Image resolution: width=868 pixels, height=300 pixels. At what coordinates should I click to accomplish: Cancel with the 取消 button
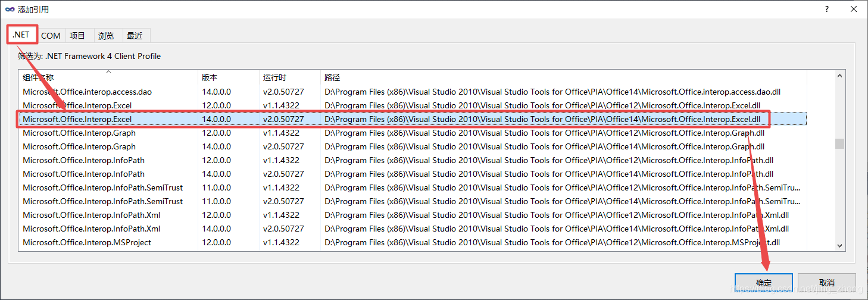click(827, 283)
